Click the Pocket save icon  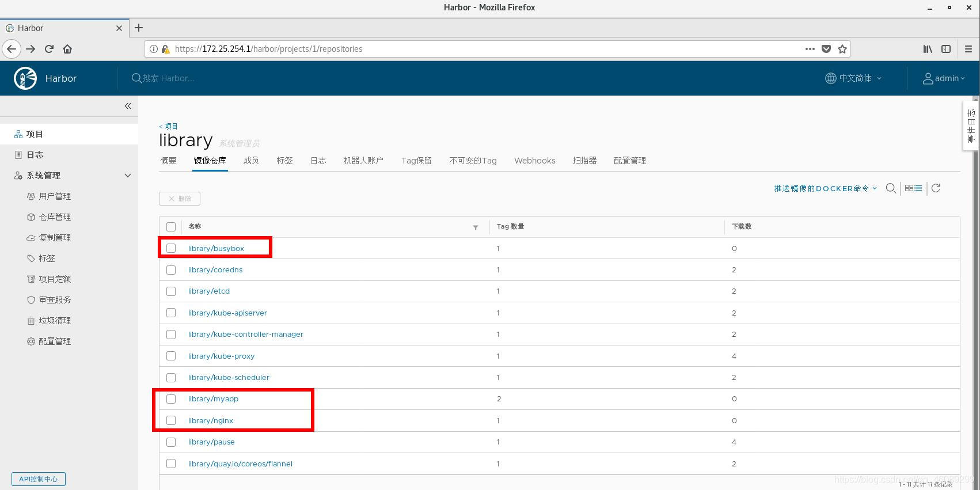click(x=826, y=49)
